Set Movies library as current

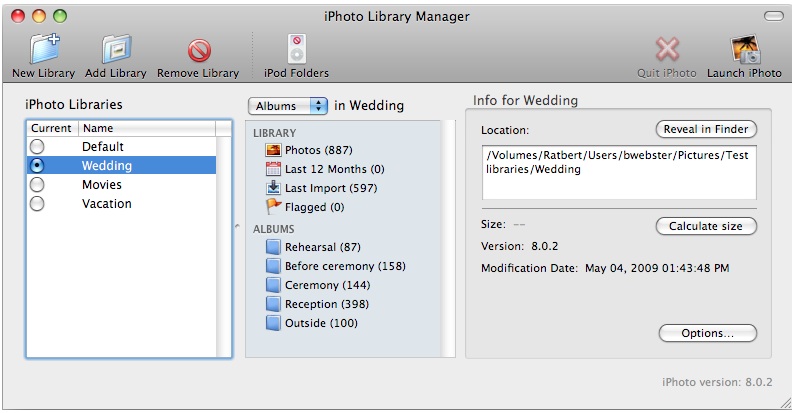click(x=37, y=185)
